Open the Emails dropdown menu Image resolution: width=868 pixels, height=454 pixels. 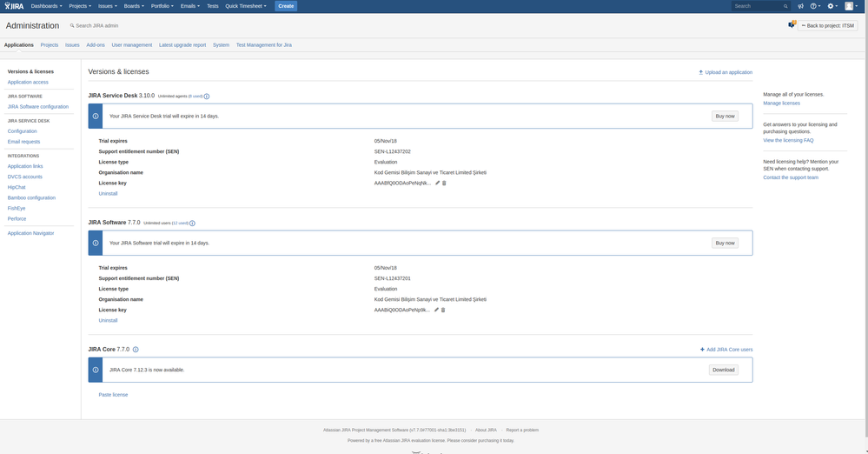point(190,6)
